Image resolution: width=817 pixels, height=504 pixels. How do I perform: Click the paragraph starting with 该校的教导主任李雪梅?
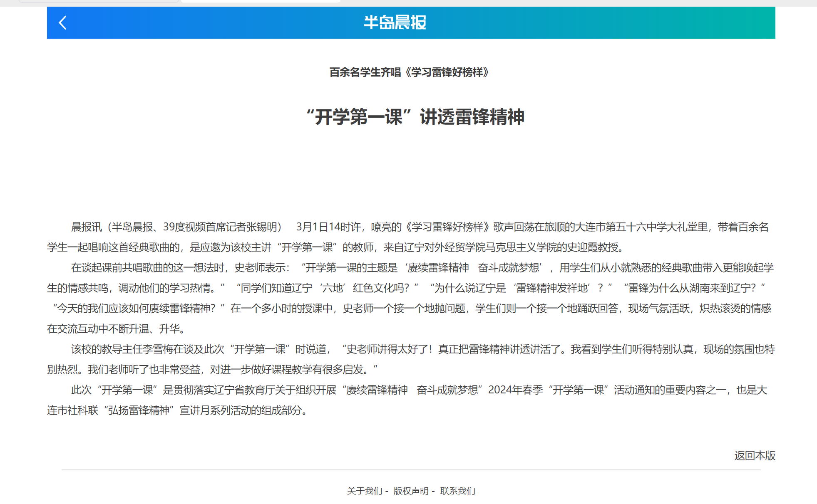[411, 359]
